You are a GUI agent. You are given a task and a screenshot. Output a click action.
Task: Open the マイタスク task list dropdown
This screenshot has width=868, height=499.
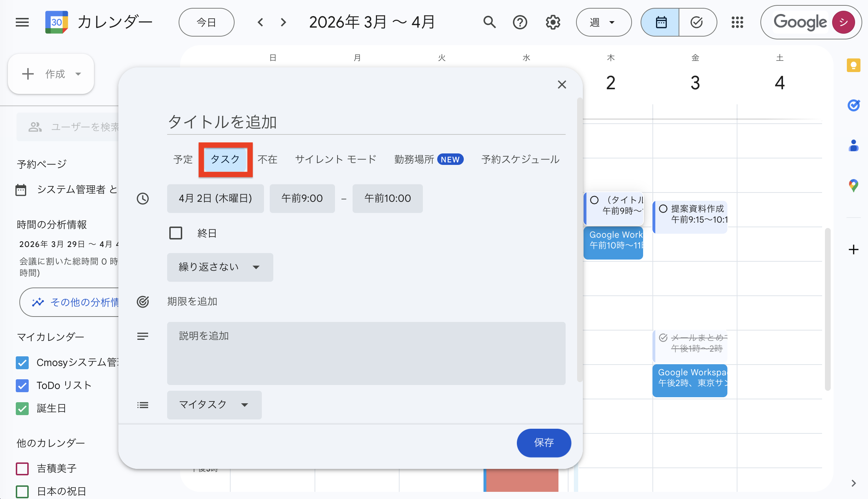[x=214, y=405]
